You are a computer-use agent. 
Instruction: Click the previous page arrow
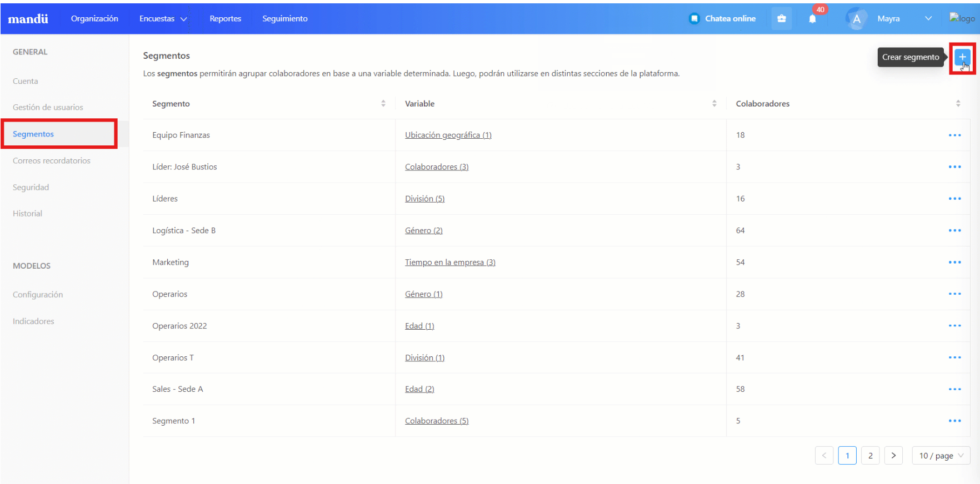824,456
